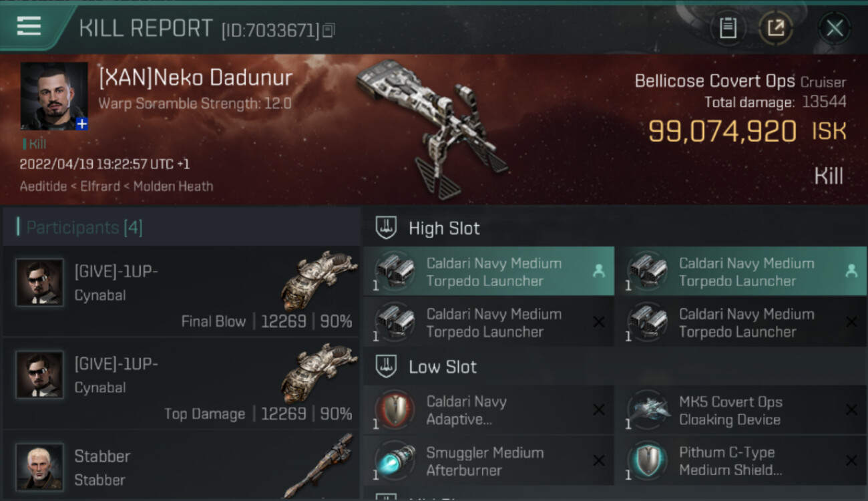Click the blue plus on Neko Dadunur portrait
This screenshot has width=868, height=501.
[x=81, y=124]
